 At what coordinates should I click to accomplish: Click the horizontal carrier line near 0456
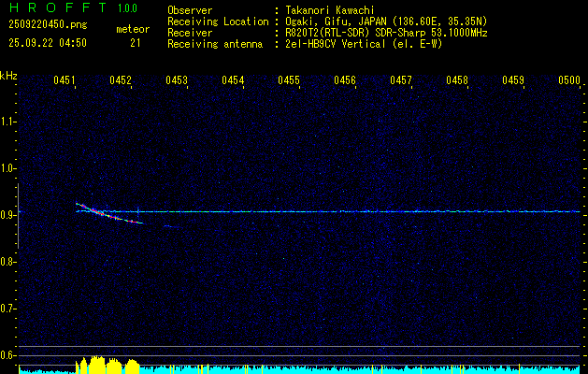345,212
